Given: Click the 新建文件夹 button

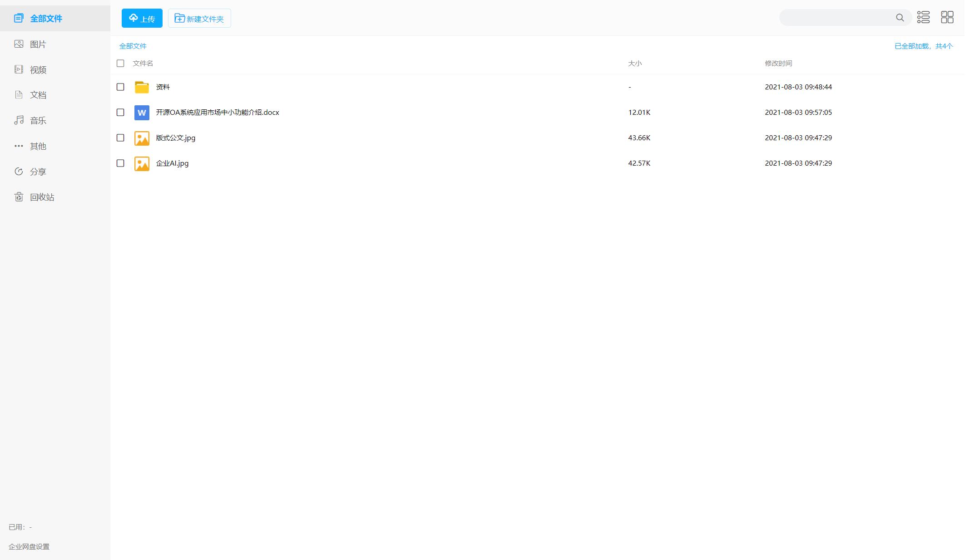Looking at the screenshot, I should [x=199, y=18].
